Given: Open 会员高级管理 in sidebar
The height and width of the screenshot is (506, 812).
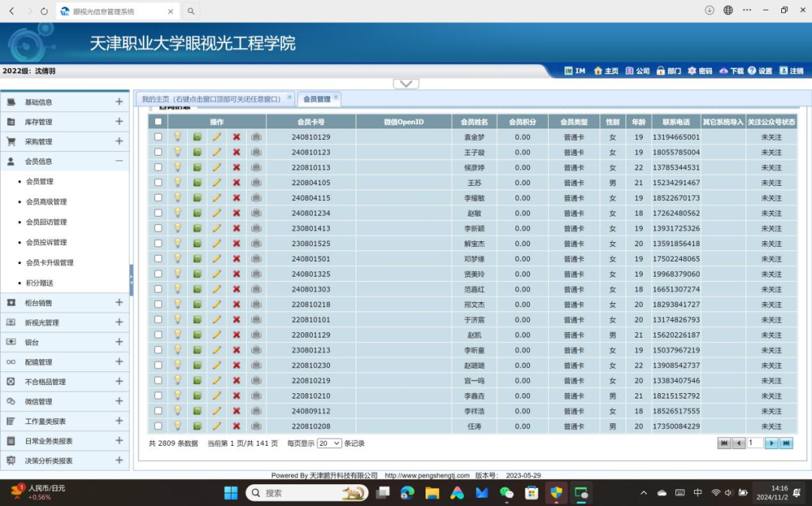Looking at the screenshot, I should 47,201.
